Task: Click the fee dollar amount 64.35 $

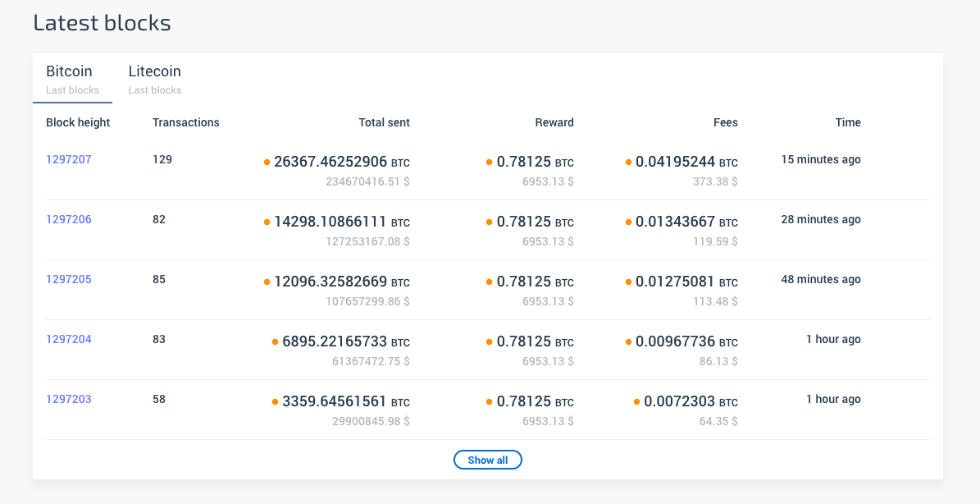Action: point(718,422)
